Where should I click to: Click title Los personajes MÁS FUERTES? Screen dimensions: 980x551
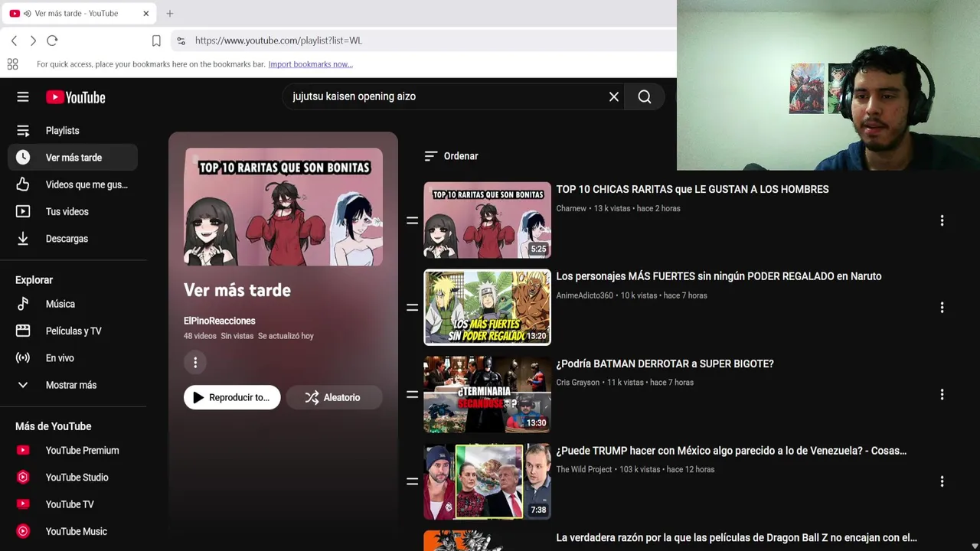719,276
